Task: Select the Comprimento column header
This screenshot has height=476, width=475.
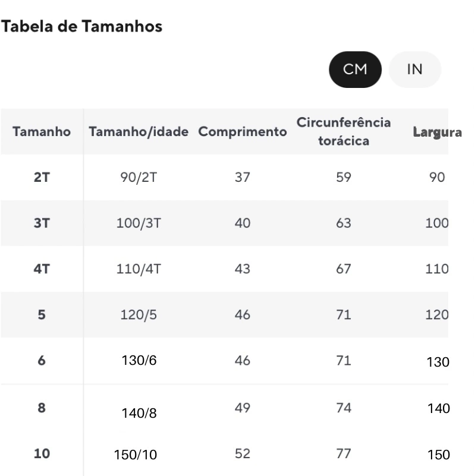Action: point(243,132)
